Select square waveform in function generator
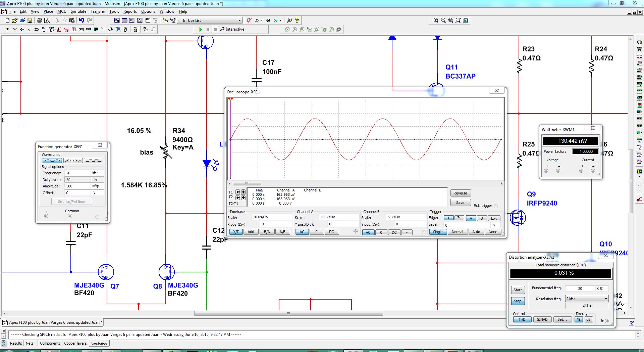This screenshot has width=644, height=352. coord(93,161)
